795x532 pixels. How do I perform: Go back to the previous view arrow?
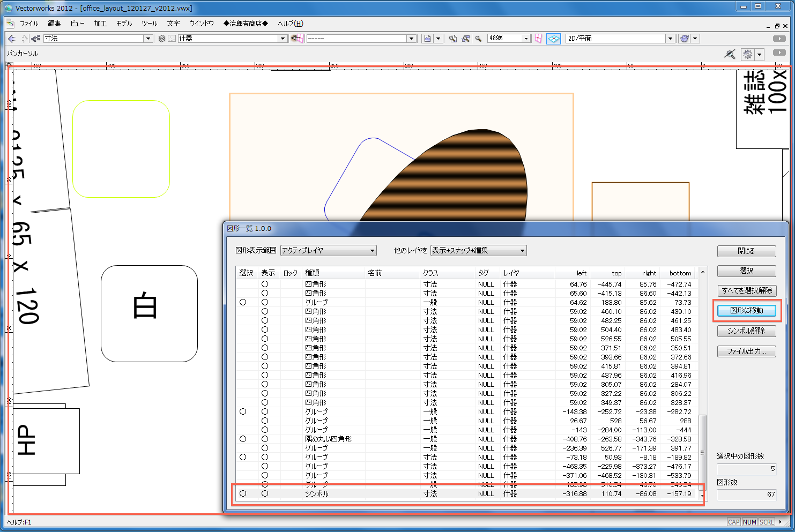click(12, 39)
